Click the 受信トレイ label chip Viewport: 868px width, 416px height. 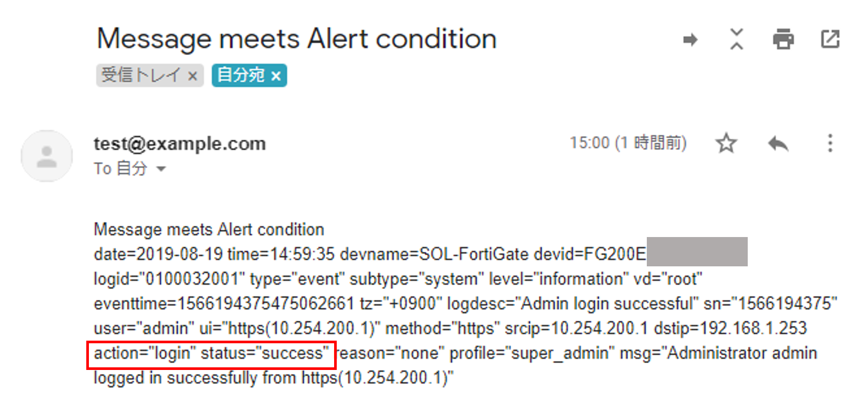coord(141,75)
